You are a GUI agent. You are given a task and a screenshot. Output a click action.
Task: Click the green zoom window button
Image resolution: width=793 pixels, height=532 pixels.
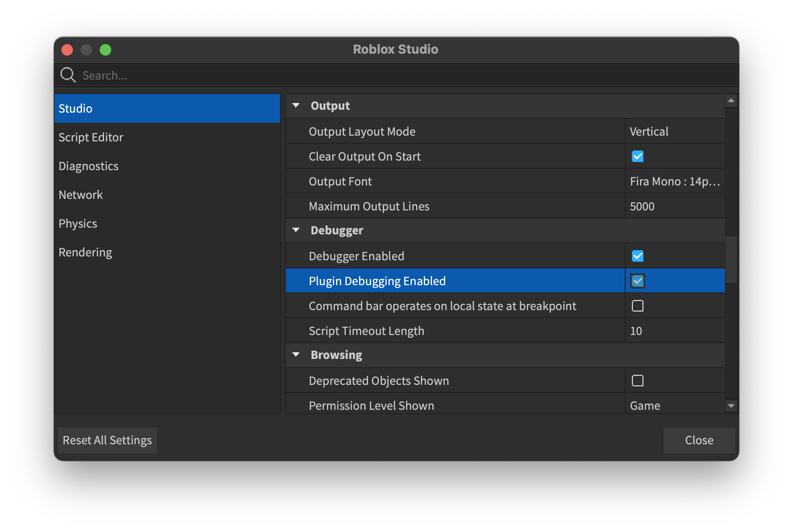[x=105, y=50]
